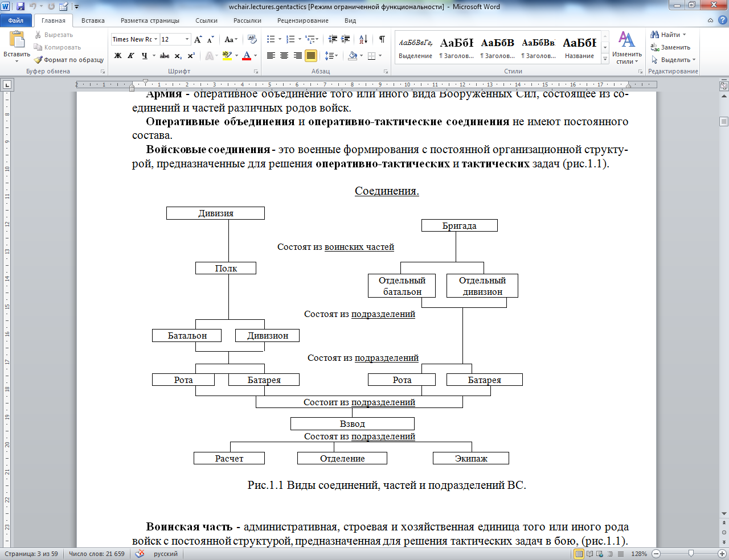Apply the Название style

(579, 48)
